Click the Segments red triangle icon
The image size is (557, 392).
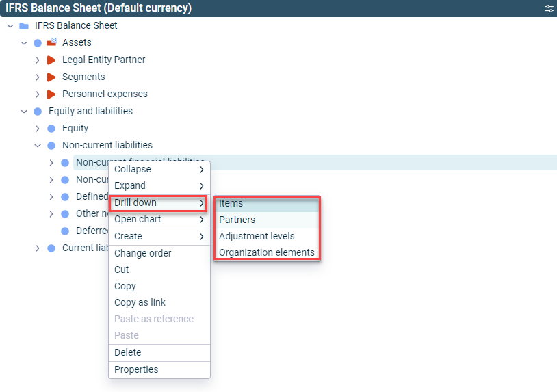click(51, 77)
